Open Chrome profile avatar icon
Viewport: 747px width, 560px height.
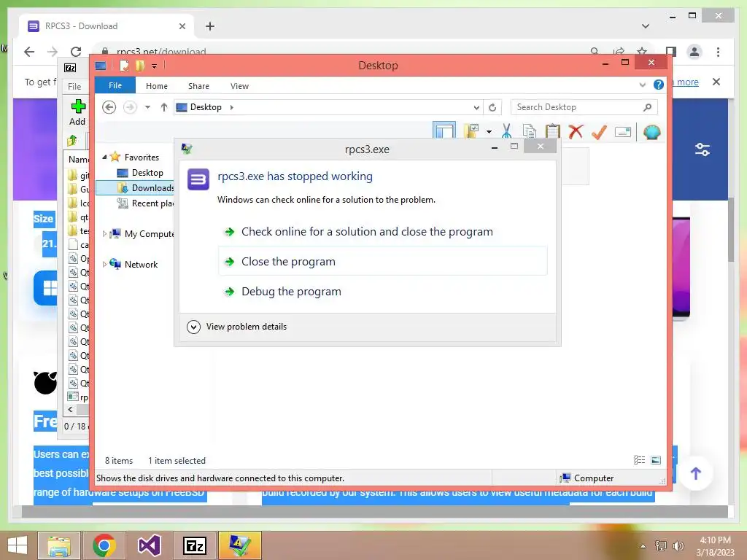coord(694,52)
